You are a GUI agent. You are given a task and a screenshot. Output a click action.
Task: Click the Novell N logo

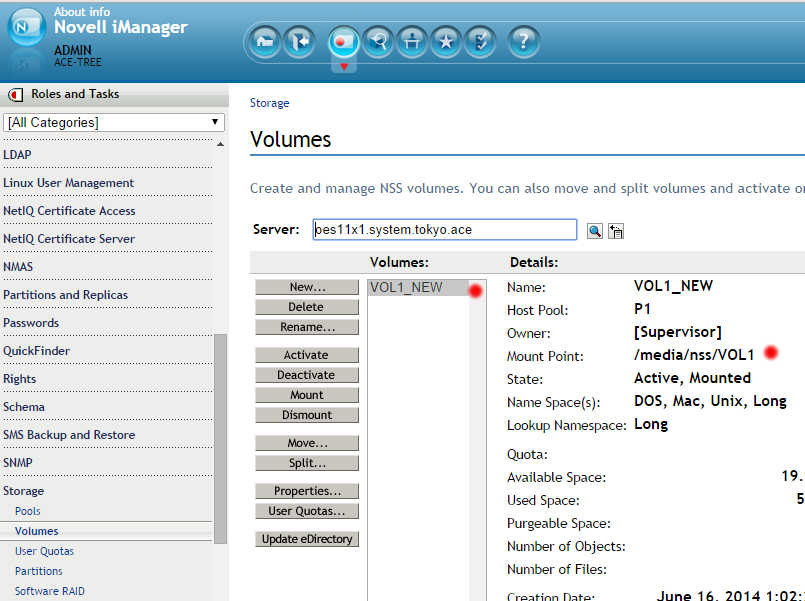click(x=26, y=28)
